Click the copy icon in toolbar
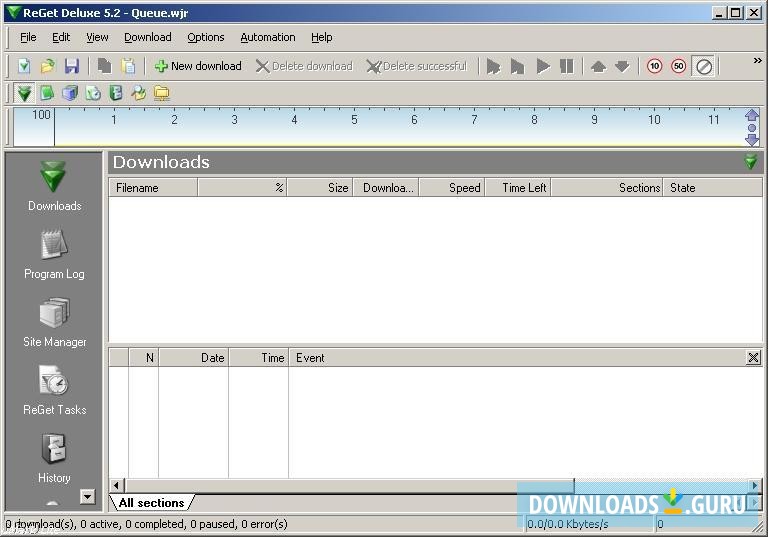The height and width of the screenshot is (537, 768). click(x=104, y=66)
